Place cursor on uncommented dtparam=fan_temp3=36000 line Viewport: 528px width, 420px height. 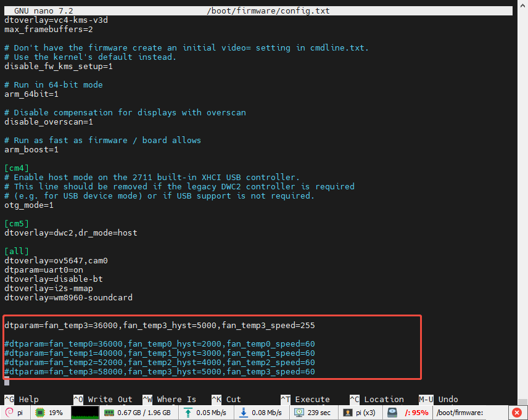click(x=160, y=325)
